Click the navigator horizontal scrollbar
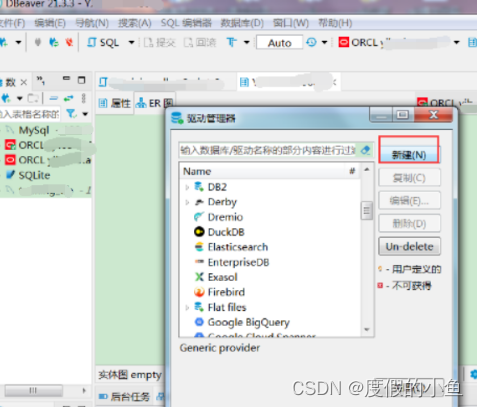 click(x=33, y=390)
